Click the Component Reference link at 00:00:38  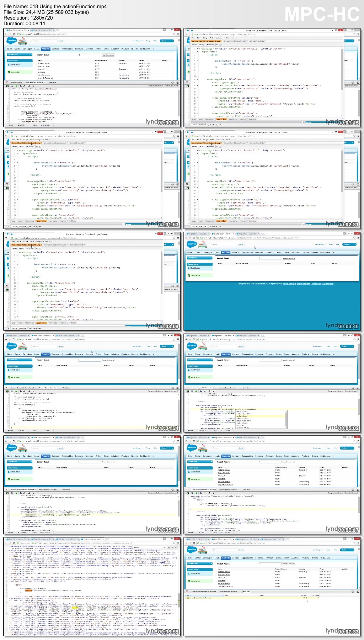click(155, 86)
